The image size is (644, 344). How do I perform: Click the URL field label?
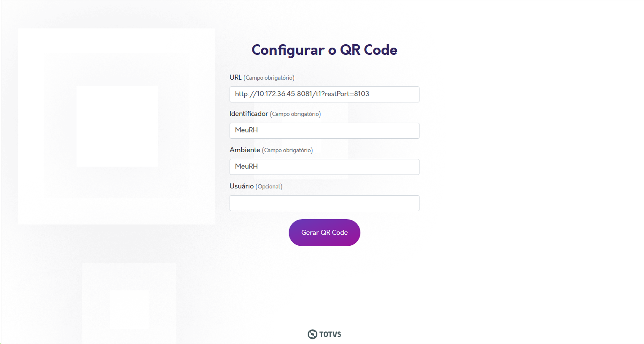[235, 78]
